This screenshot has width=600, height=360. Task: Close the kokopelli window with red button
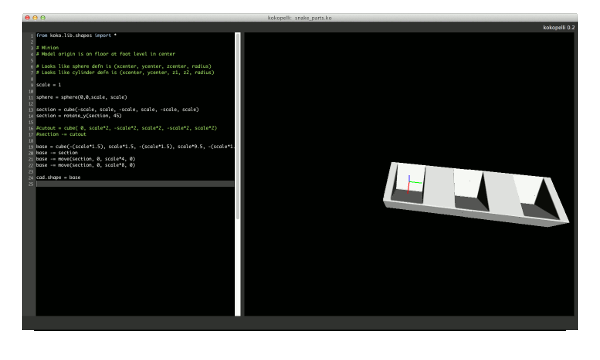(28, 18)
